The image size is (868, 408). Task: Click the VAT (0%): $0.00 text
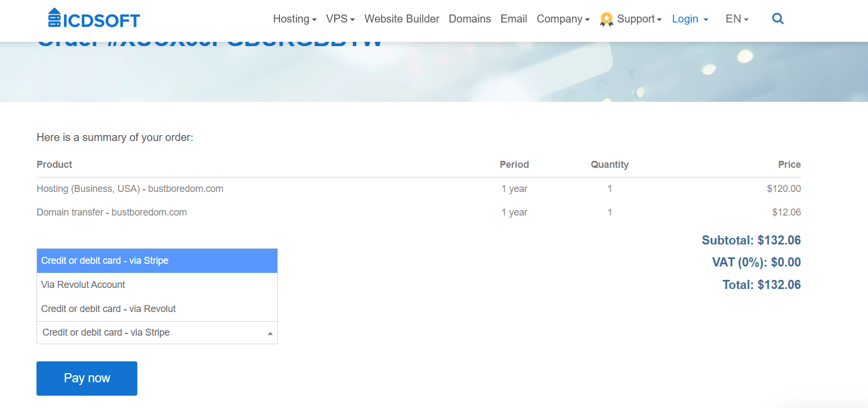(x=756, y=262)
